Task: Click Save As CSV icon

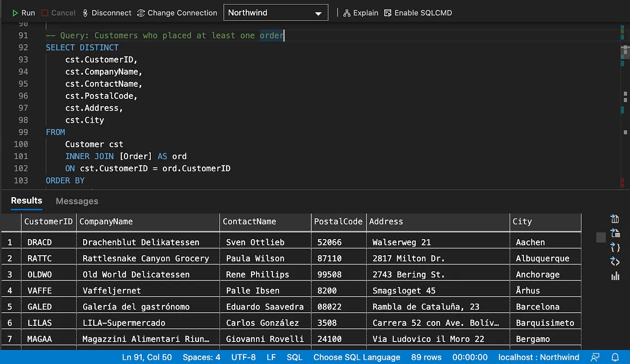Action: 615,219
